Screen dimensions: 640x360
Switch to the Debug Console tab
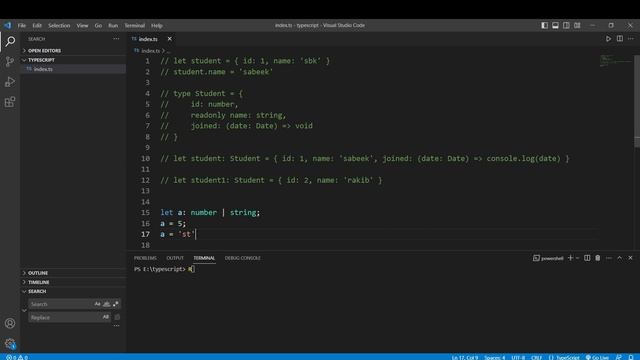point(242,258)
